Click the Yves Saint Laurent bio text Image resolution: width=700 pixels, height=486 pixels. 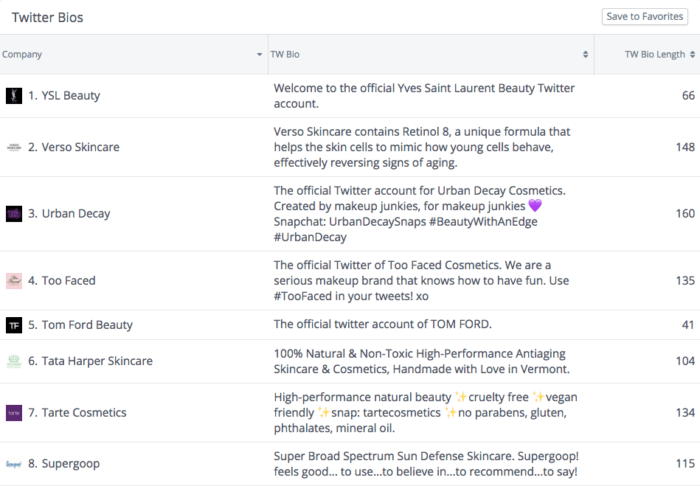[424, 96]
